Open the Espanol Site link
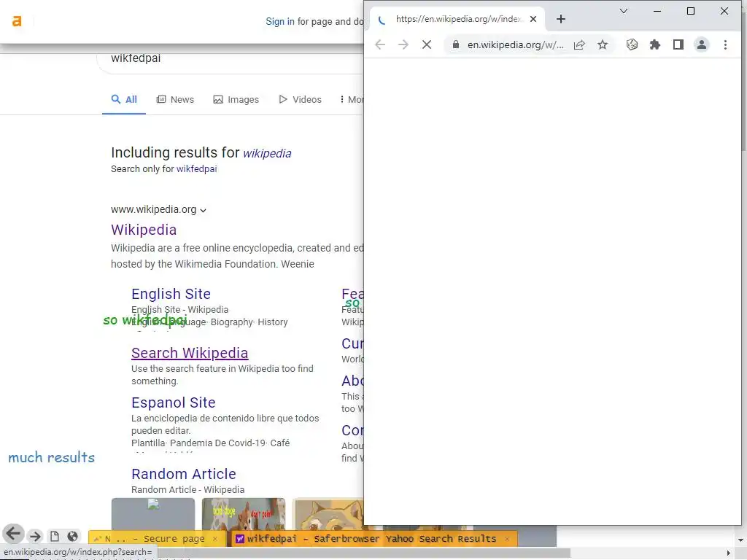The image size is (747, 560). (x=174, y=402)
